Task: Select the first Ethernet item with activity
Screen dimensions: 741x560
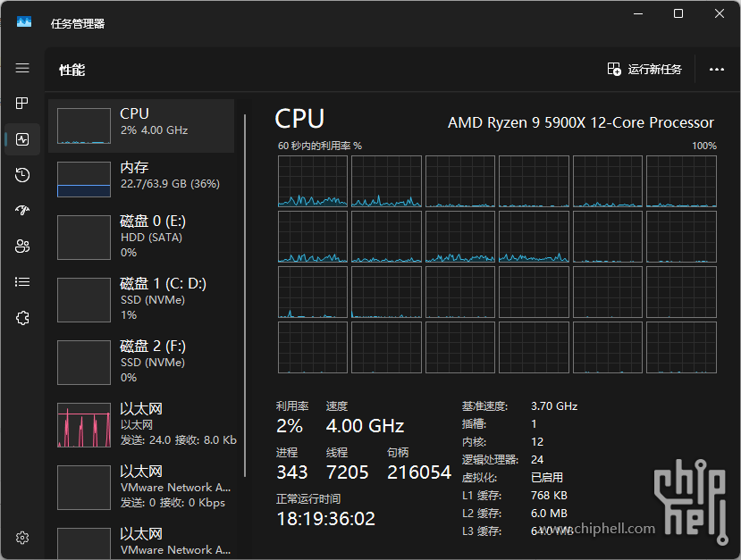Action: pos(143,424)
